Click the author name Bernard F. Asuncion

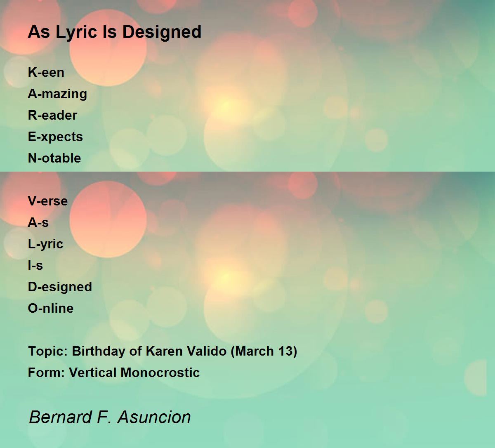click(110, 417)
